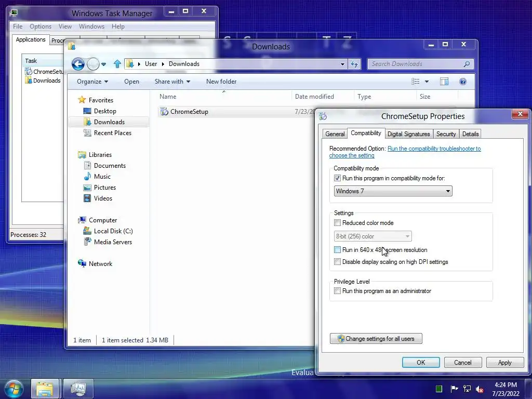Expand the Organize menu in Explorer
Viewport: 532px width, 399px height.
92,82
